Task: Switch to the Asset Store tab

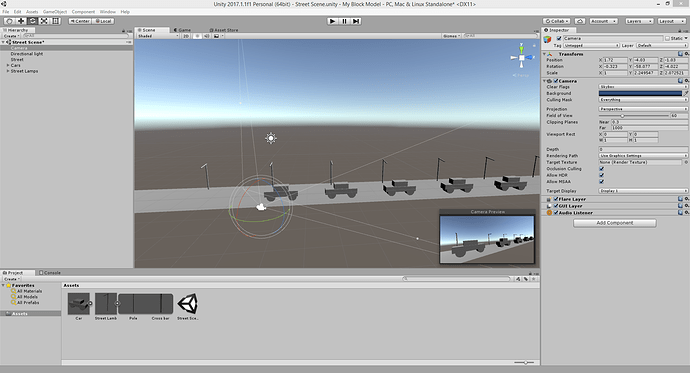Action: click(224, 30)
